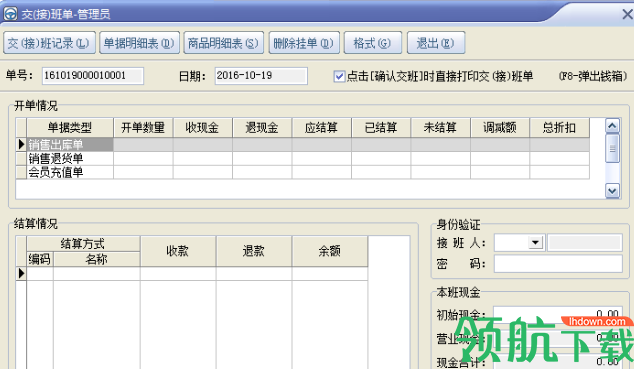Click the 收现金 column header
Screen dimensions: 634x369
coord(203,128)
